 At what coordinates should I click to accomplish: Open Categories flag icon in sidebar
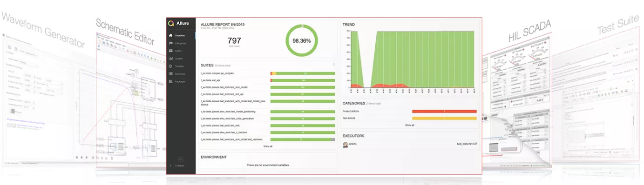(x=171, y=43)
